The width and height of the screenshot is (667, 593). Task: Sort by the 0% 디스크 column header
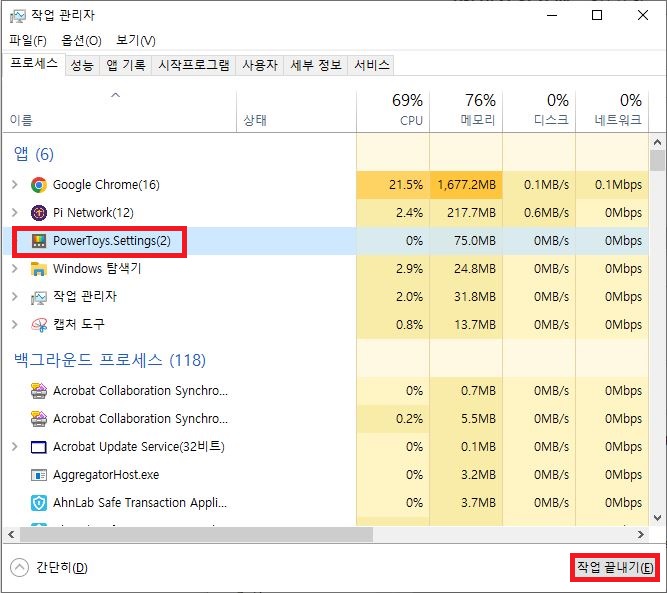[539, 111]
